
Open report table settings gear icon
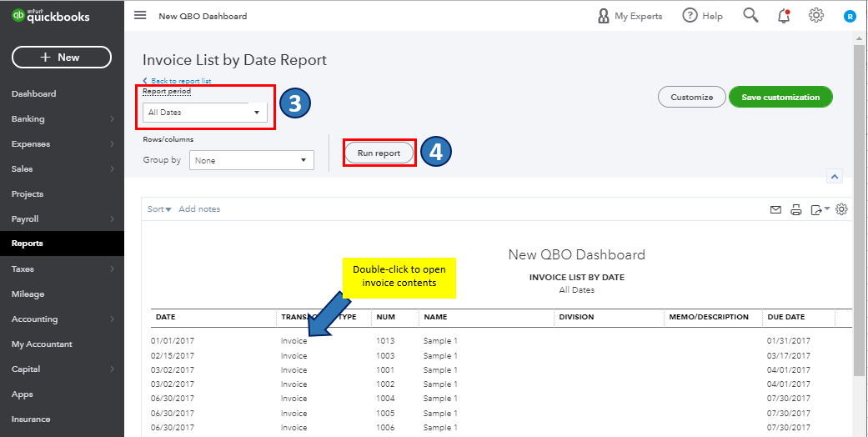point(841,209)
